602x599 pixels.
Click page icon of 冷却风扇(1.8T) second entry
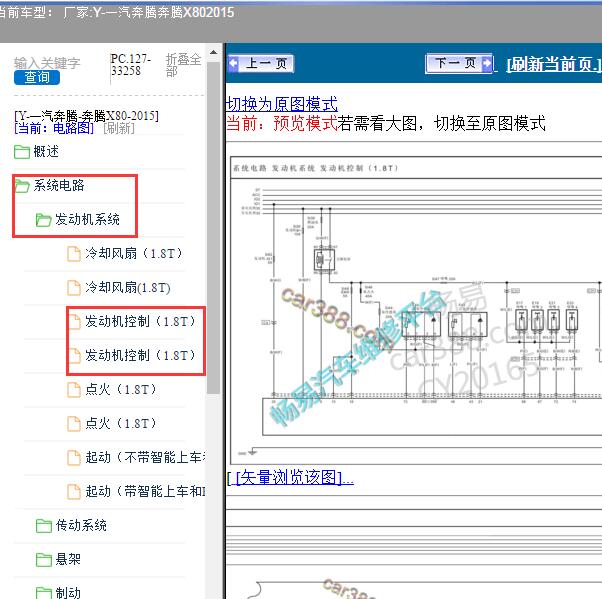(74, 288)
